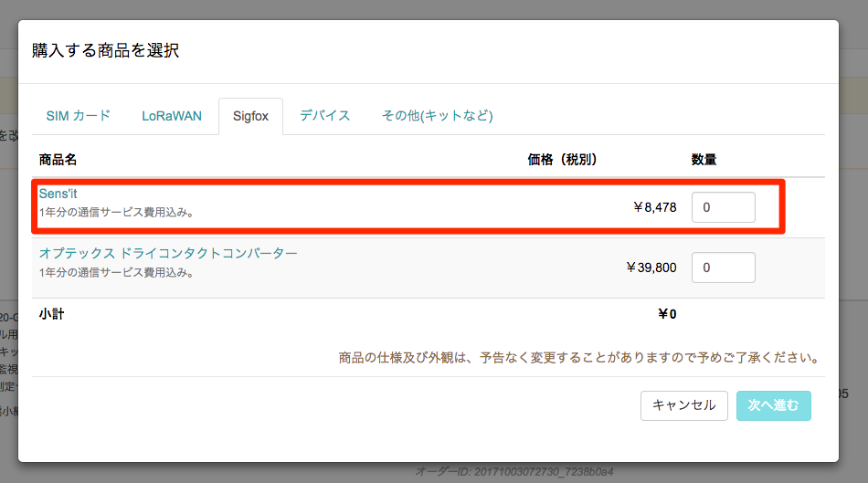The image size is (868, 483).
Task: Click the ¥39,800 price
Action: point(651,268)
